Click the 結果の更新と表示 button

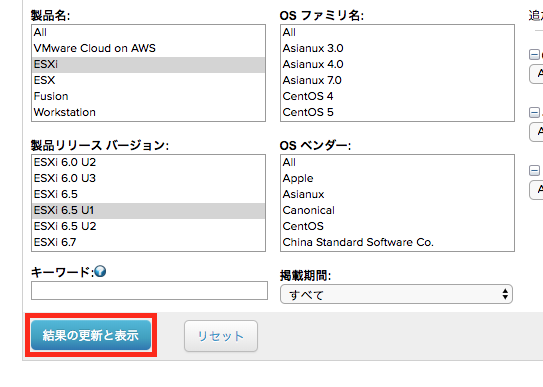(x=91, y=335)
